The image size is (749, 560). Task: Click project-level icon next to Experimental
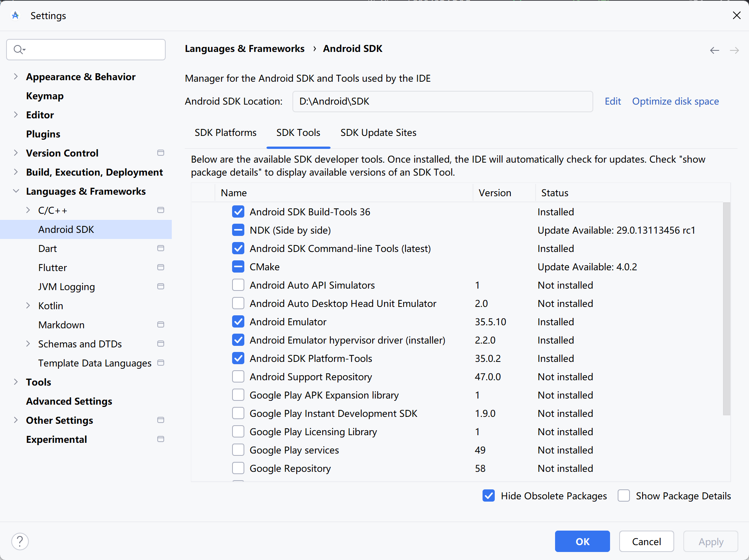click(161, 439)
